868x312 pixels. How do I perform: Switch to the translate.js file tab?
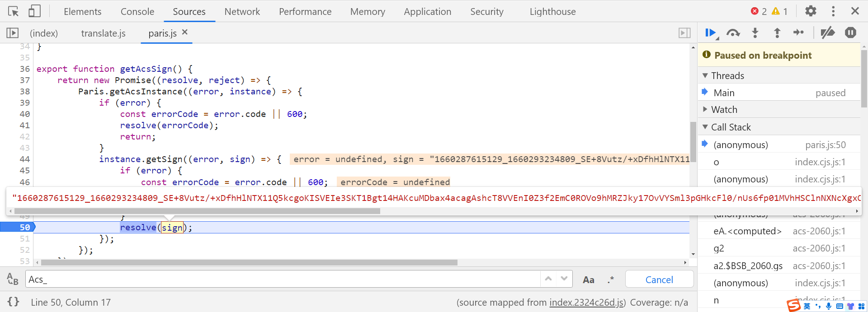click(104, 33)
